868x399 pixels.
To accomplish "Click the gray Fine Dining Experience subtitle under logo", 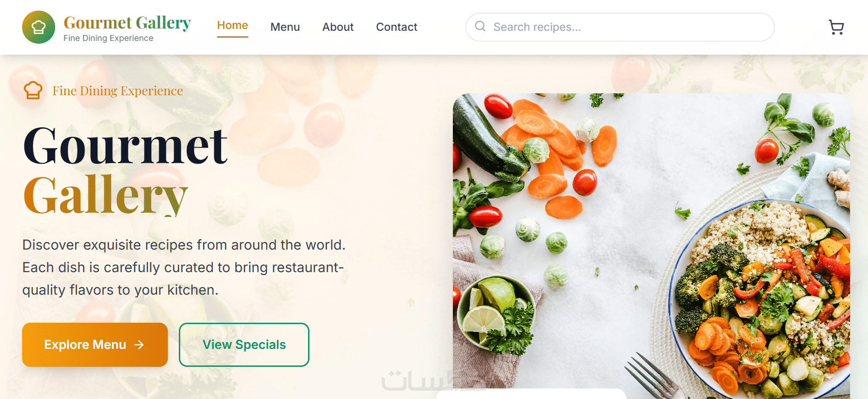I will point(108,38).
